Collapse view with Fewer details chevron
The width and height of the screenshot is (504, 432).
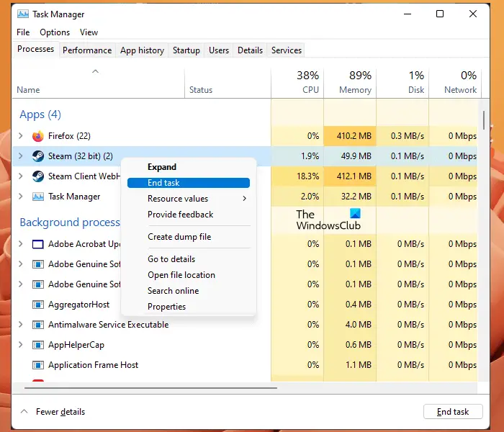24,411
